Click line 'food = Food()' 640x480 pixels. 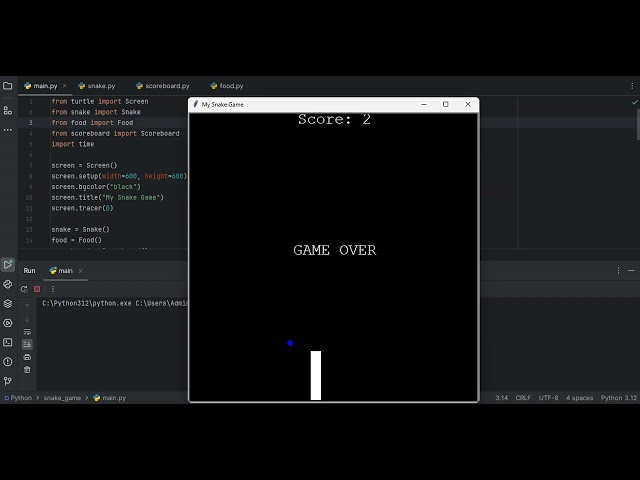pyautogui.click(x=77, y=240)
